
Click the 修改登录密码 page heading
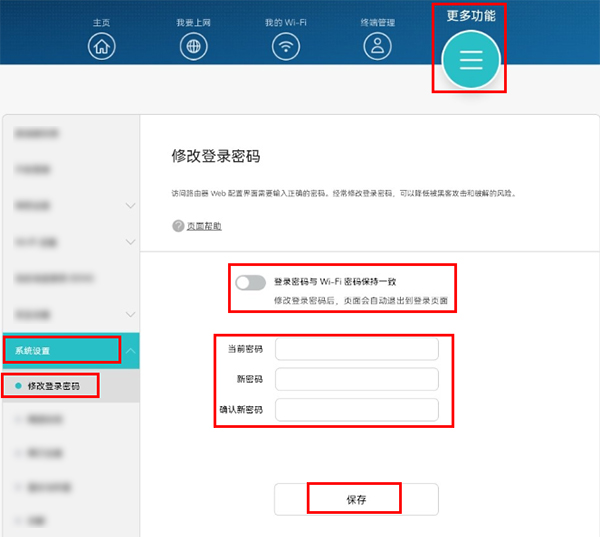click(x=216, y=156)
